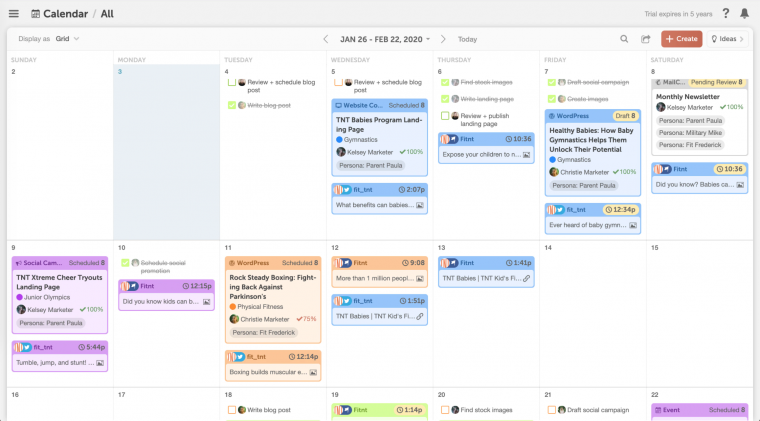This screenshot has height=421, width=760.
Task: Click WordPress icon on Healthy Babies card
Action: [552, 116]
